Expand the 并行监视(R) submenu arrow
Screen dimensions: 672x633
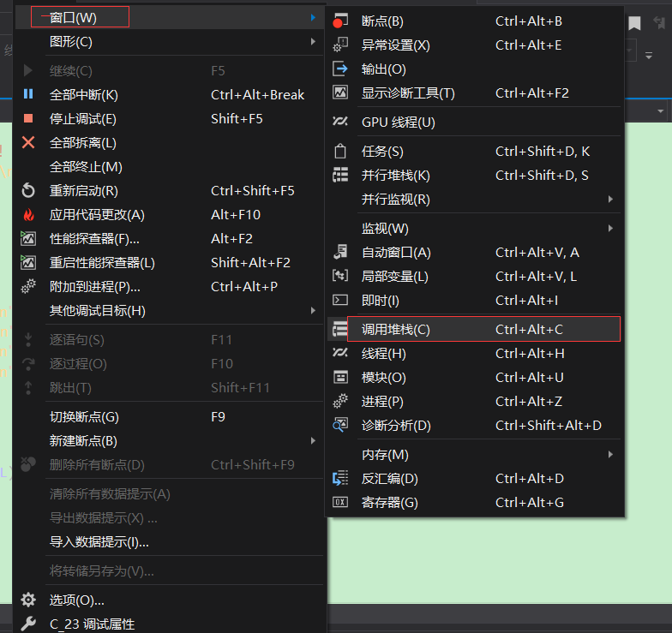click(x=610, y=199)
